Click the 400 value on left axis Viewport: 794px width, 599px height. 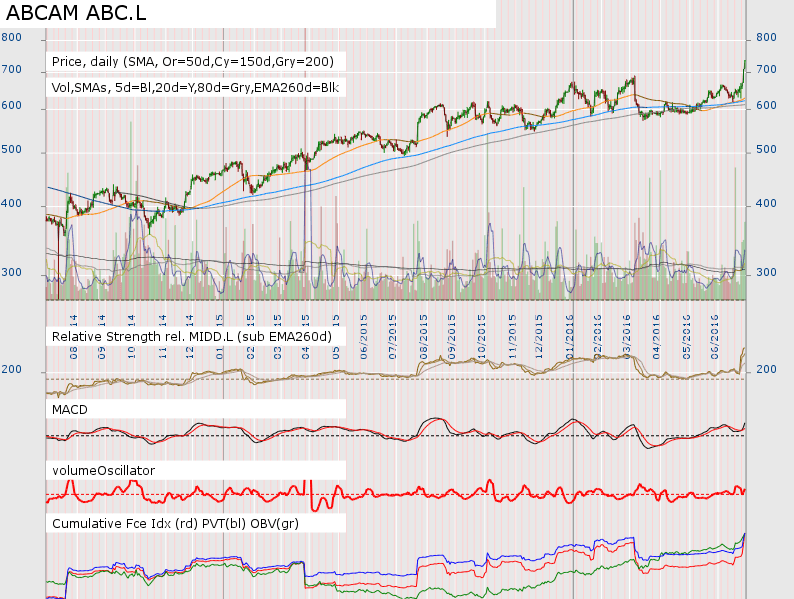[x=11, y=204]
